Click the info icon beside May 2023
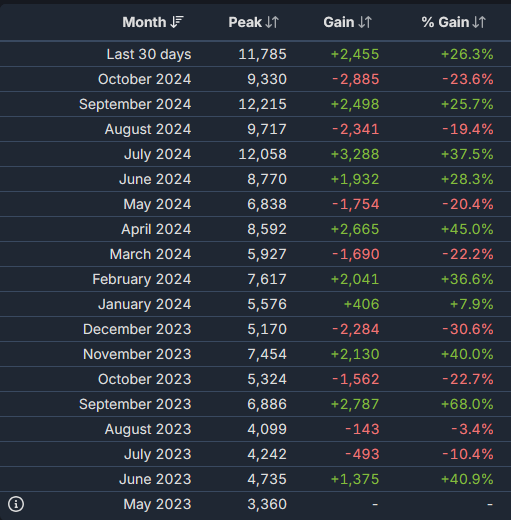Screen dimensions: 511x520 pyautogui.click(x=16, y=504)
